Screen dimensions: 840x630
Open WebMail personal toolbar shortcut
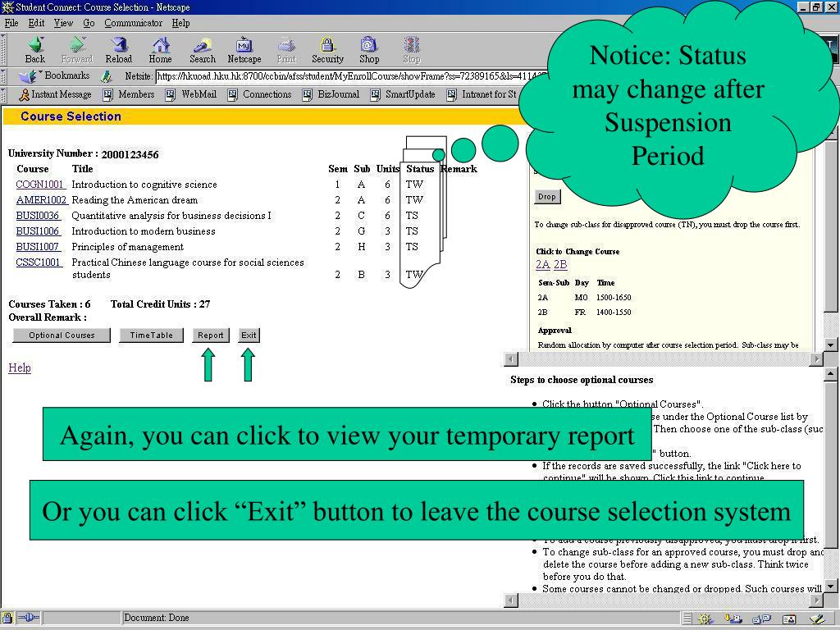(191, 94)
